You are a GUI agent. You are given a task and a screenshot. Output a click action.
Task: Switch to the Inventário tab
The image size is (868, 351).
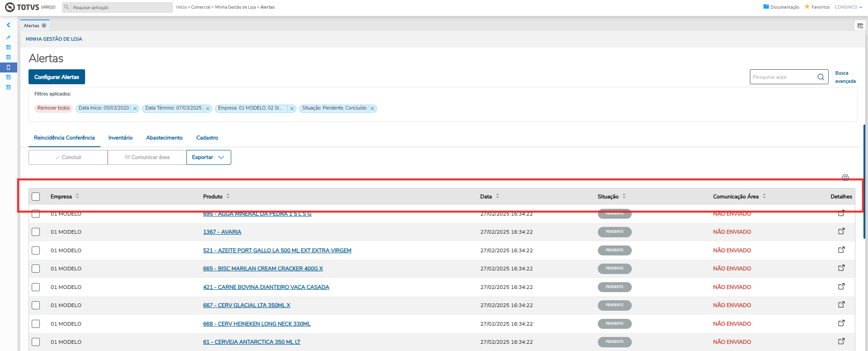pos(120,138)
